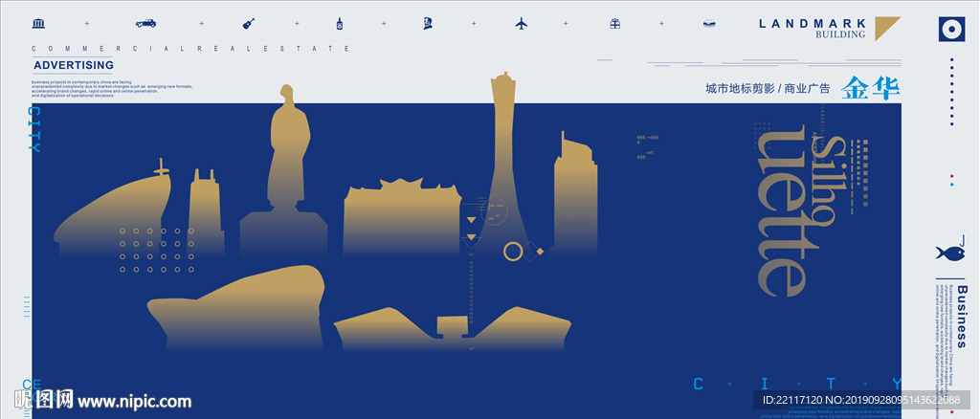Click the gold triangle beside LANDMARK
This screenshot has height=419, width=980.
click(887, 28)
